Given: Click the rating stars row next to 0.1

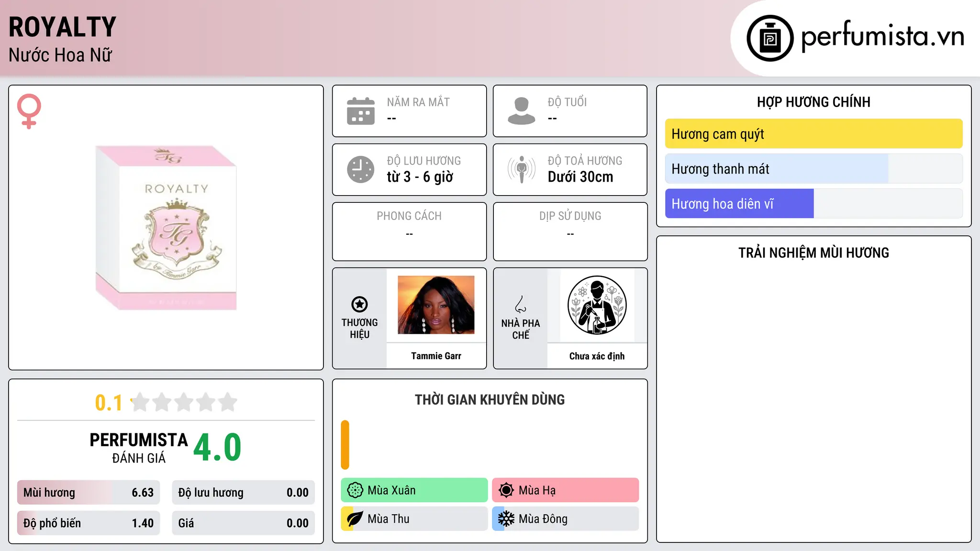Looking at the screenshot, I should point(184,402).
